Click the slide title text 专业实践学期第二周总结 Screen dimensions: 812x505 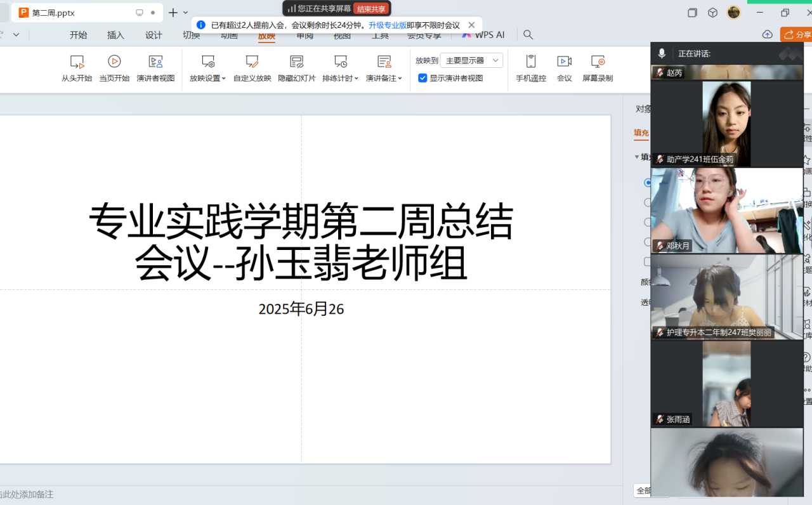pyautogui.click(x=301, y=221)
